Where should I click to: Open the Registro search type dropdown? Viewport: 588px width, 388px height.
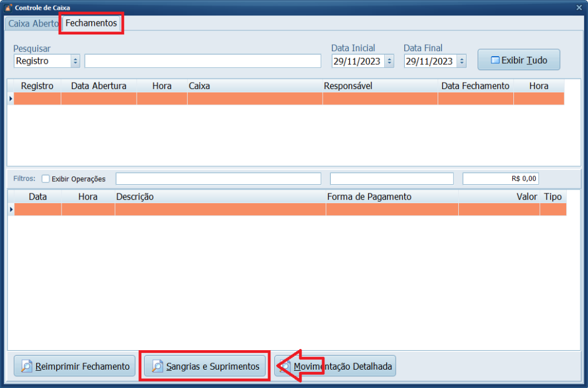coord(75,61)
